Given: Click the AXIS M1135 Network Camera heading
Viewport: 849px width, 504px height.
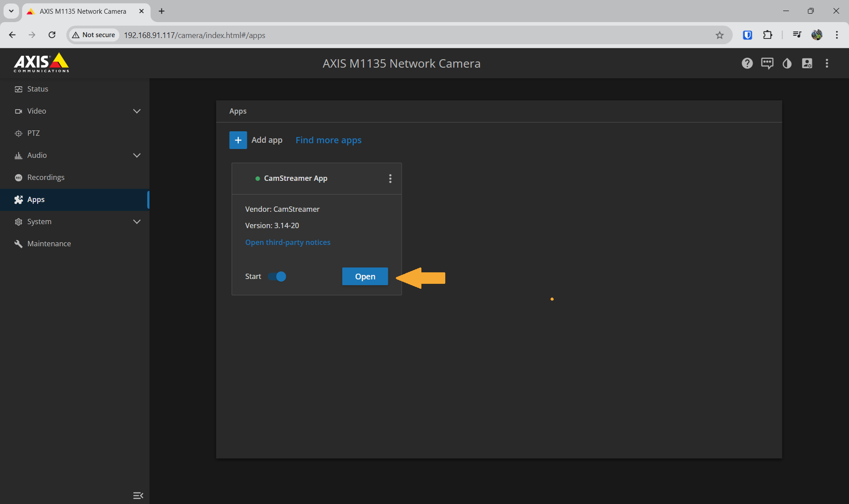Looking at the screenshot, I should [x=402, y=63].
